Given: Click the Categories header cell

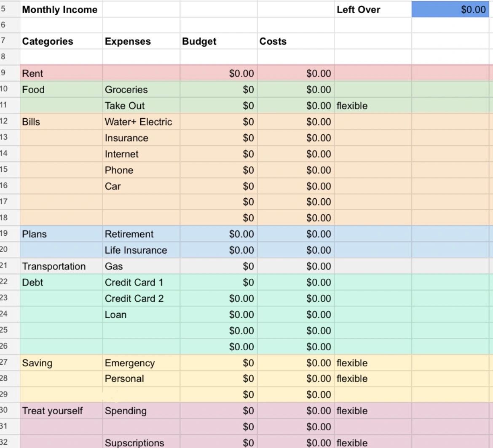Looking at the screenshot, I should (62, 41).
